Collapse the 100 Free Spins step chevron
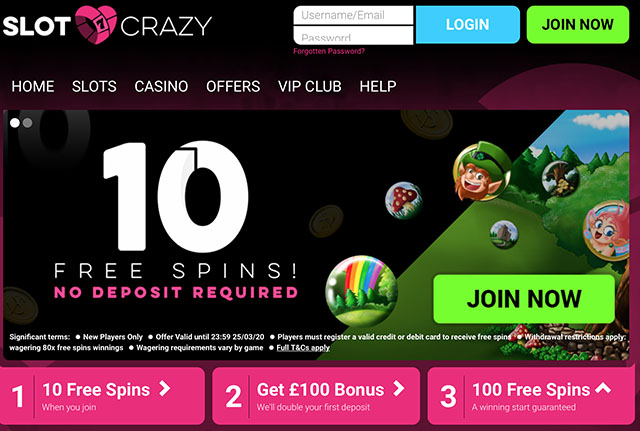640x431 pixels. [603, 388]
